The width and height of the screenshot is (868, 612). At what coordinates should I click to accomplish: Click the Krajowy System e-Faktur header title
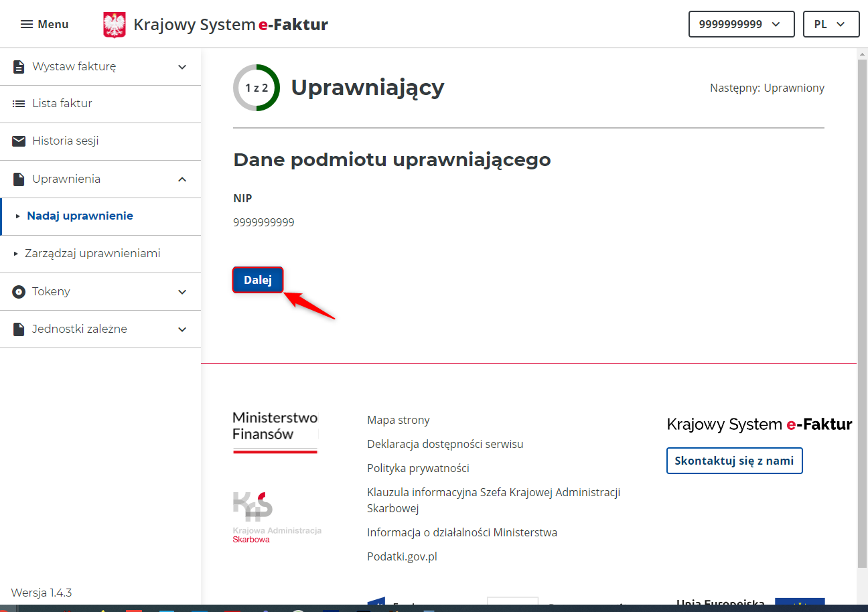coord(231,25)
